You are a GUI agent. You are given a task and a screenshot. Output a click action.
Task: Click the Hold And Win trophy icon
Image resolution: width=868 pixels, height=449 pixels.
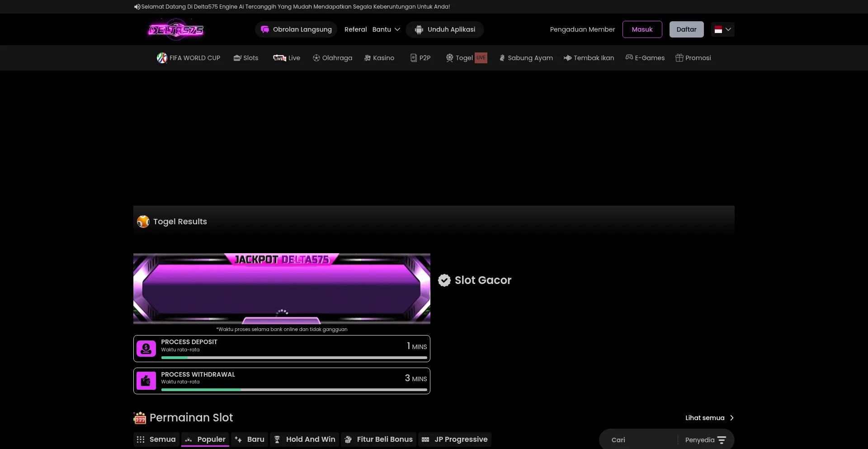point(277,440)
